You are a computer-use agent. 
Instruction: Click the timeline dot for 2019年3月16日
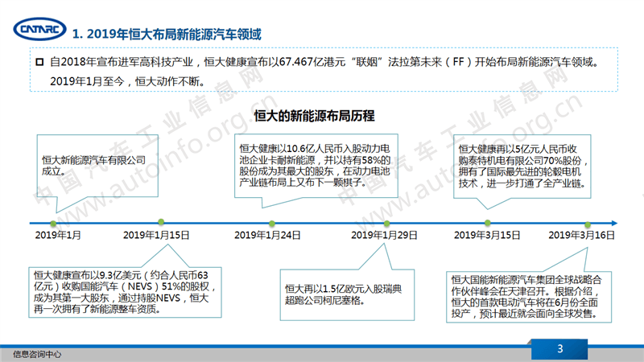click(588, 224)
